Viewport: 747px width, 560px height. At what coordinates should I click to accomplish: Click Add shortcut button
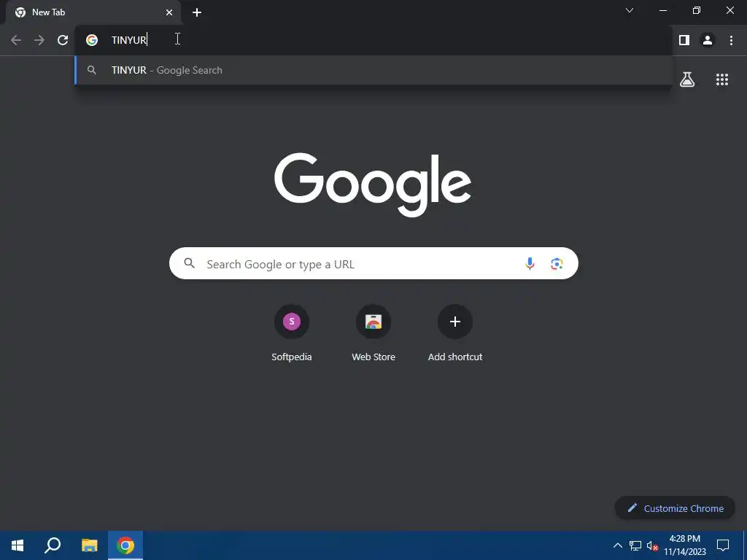(455, 332)
